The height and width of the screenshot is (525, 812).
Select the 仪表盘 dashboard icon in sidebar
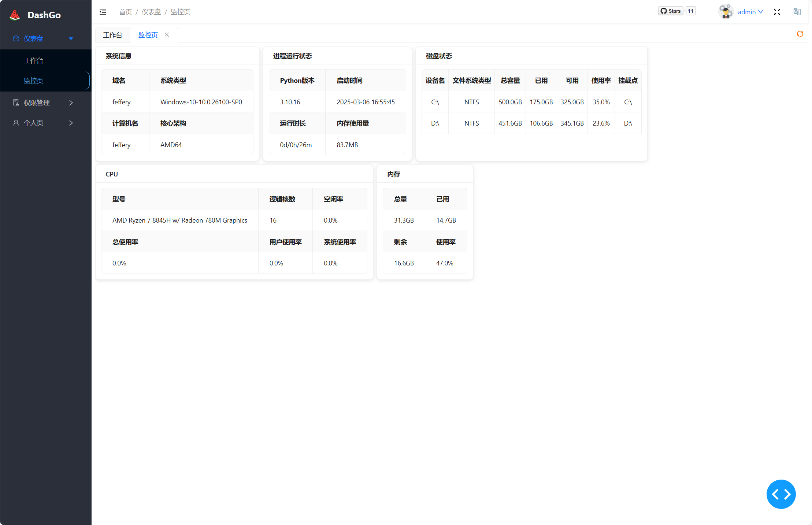click(16, 38)
